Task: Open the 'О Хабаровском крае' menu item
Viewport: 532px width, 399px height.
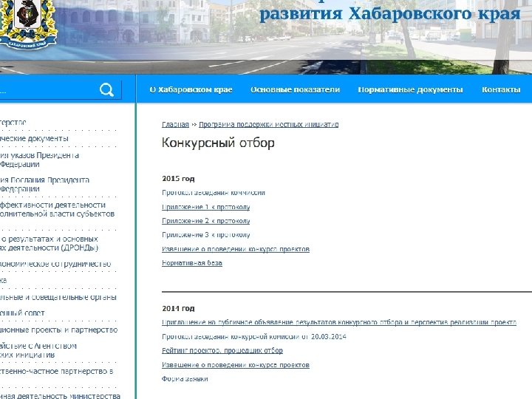Action: point(191,90)
